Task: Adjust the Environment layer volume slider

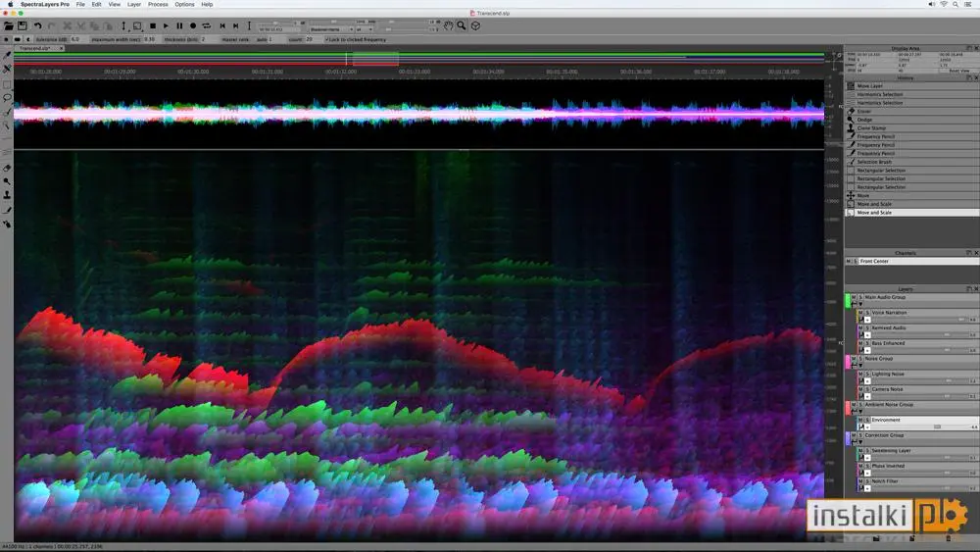Action: click(937, 427)
